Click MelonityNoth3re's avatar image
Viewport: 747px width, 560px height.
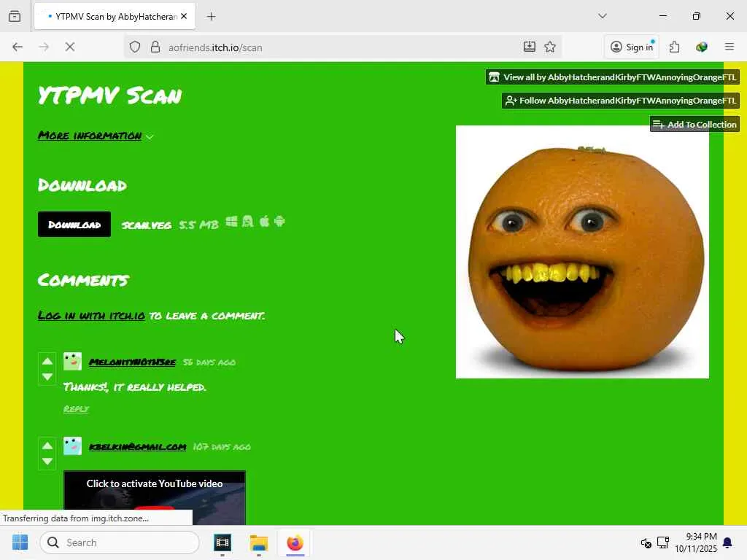[x=72, y=362]
